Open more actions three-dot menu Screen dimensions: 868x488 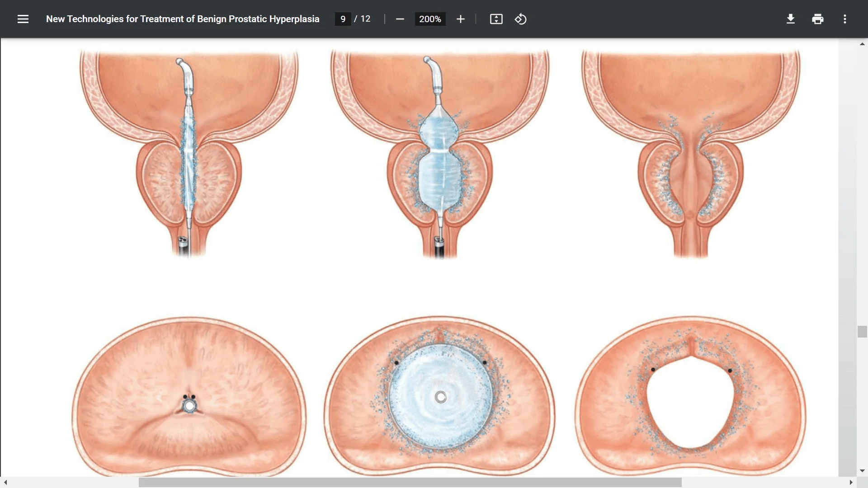coord(844,19)
